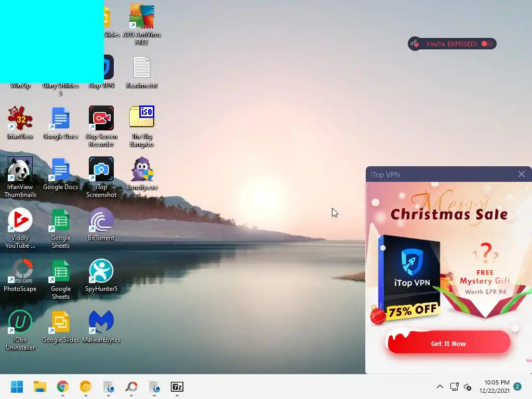
Task: Close the iTop VPN Christmas Sale popup
Action: (x=522, y=174)
